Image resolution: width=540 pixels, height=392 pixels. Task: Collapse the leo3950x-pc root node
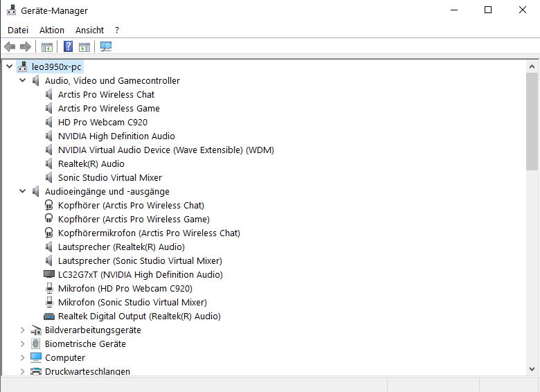(10, 66)
